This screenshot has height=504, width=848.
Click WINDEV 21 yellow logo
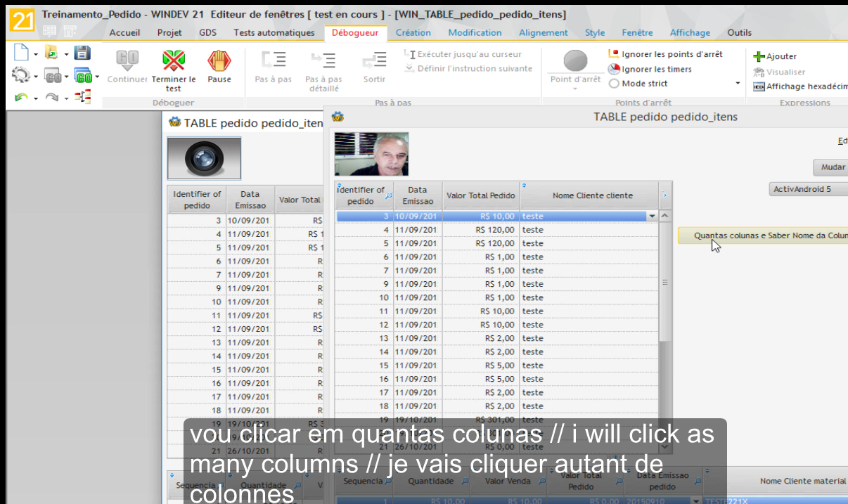tap(21, 21)
